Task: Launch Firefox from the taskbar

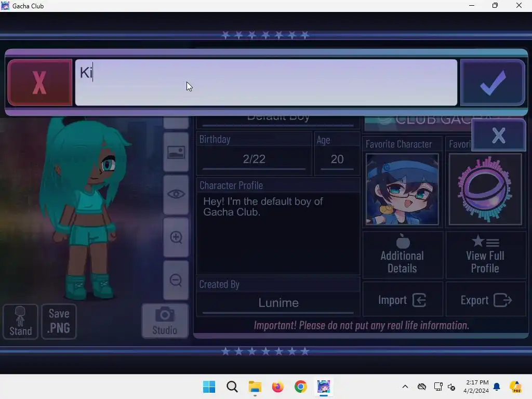Action: [277, 387]
